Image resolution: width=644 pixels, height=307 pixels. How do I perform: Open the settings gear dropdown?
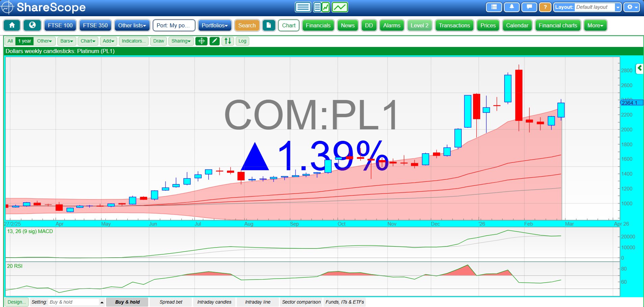(x=632, y=7)
